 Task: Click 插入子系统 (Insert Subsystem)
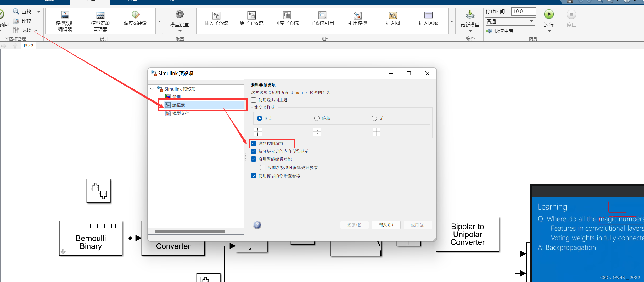[x=216, y=18]
